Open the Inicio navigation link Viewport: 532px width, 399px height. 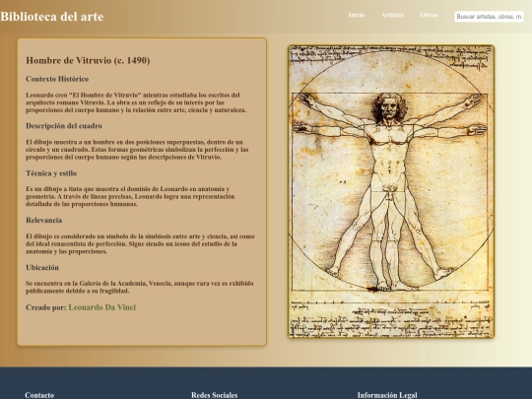357,15
